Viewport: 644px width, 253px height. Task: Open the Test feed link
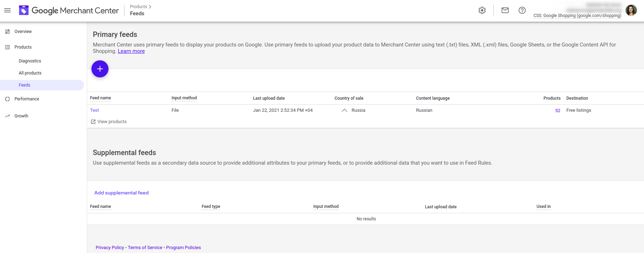(x=94, y=110)
